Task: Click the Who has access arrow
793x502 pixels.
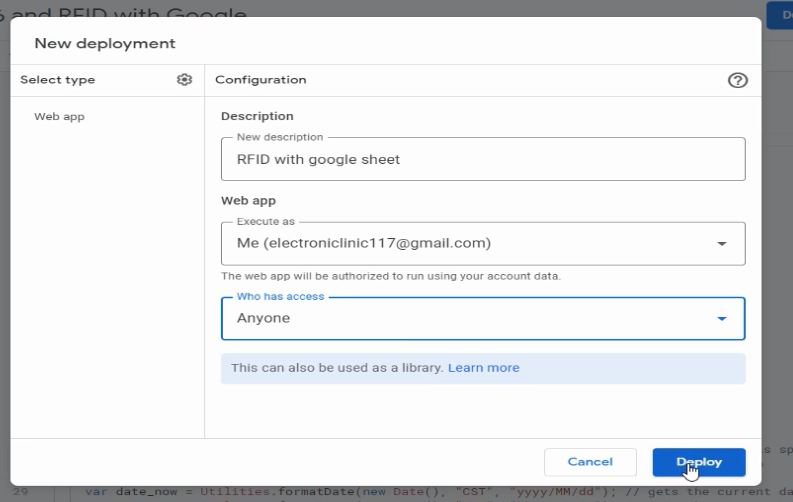Action: (x=722, y=318)
